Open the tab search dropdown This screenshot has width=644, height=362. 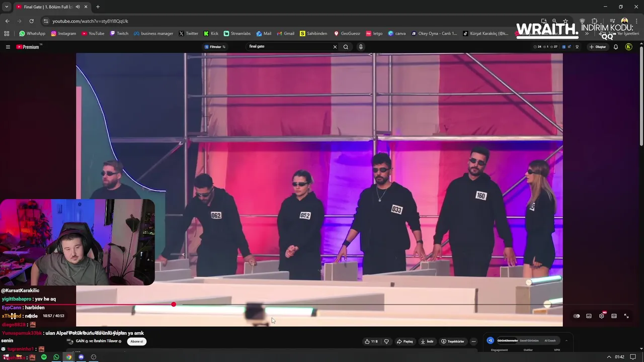[x=7, y=7]
